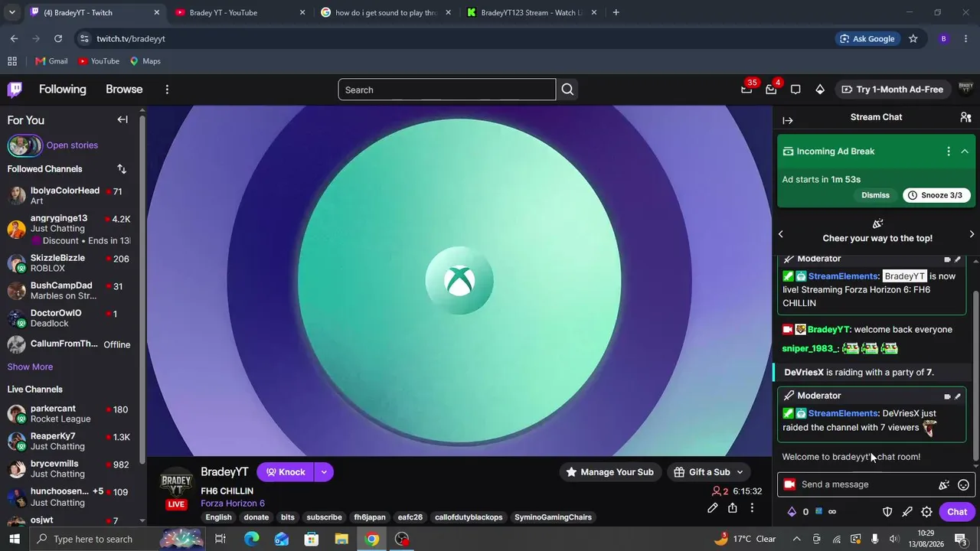Click Manage Your Sub button
Screen dimensions: 980x551
tap(609, 472)
